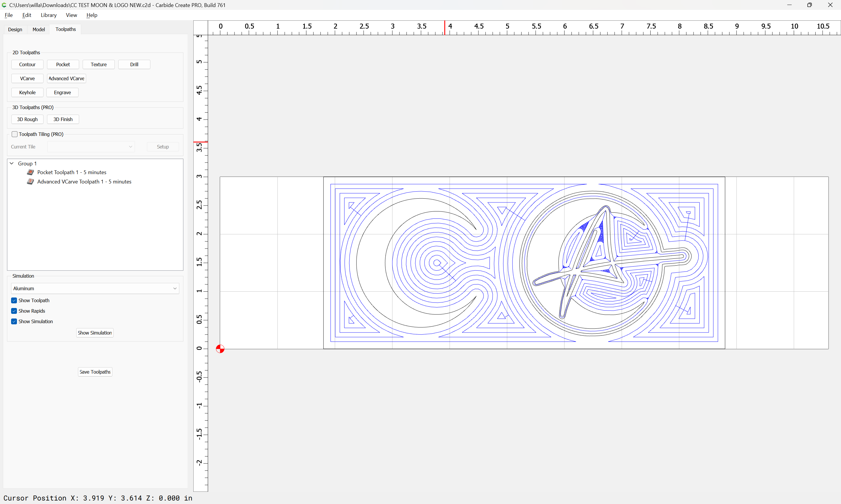The image size is (841, 504).
Task: Disable the Show Rapids checkbox
Action: [x=14, y=311]
